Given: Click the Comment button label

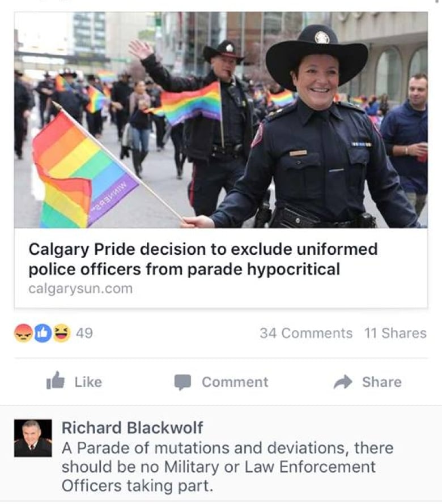Looking at the screenshot, I should click(x=235, y=382).
